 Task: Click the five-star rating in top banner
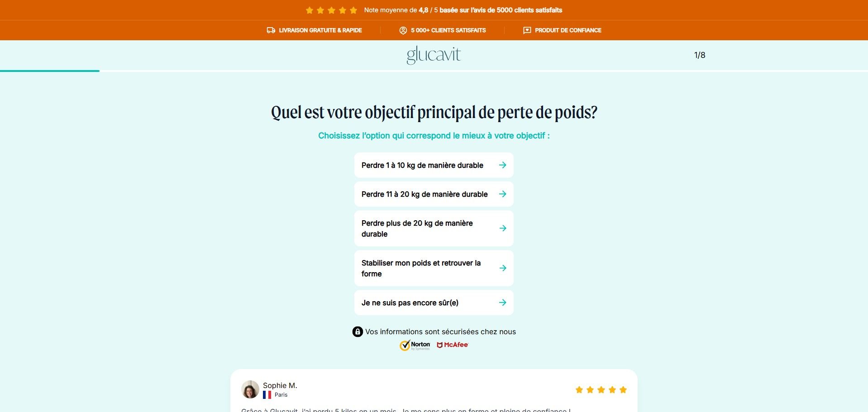click(x=331, y=10)
